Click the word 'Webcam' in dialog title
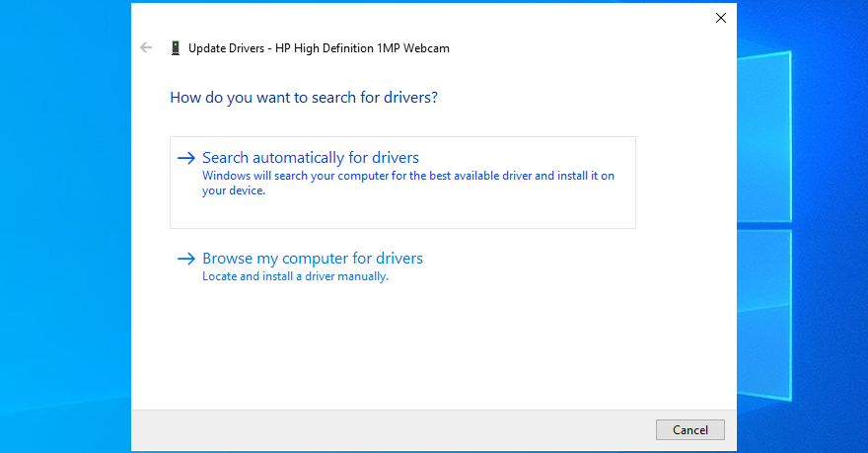The image size is (868, 453). click(428, 47)
